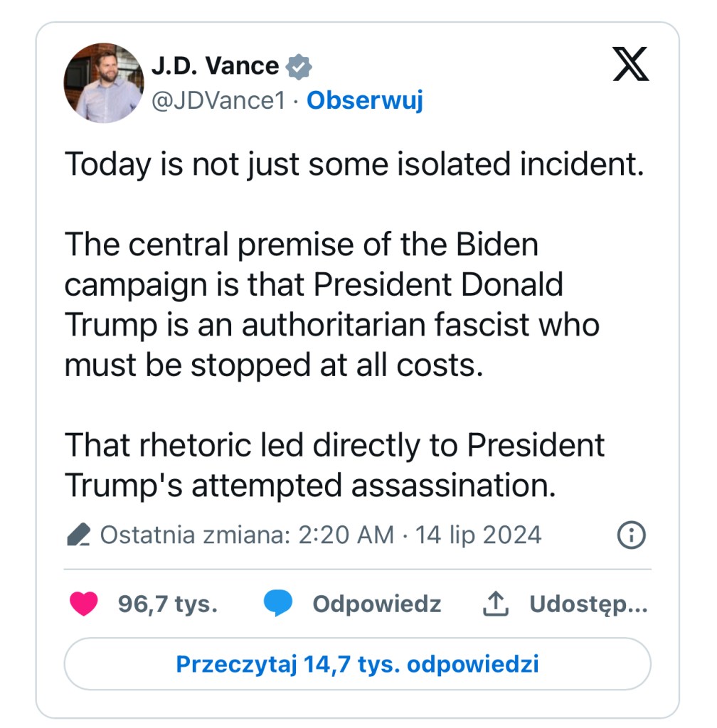This screenshot has height=728, width=717.
Task: Open the 2:20 AM · 14 lip 2024 timestamp
Action: coord(421,535)
